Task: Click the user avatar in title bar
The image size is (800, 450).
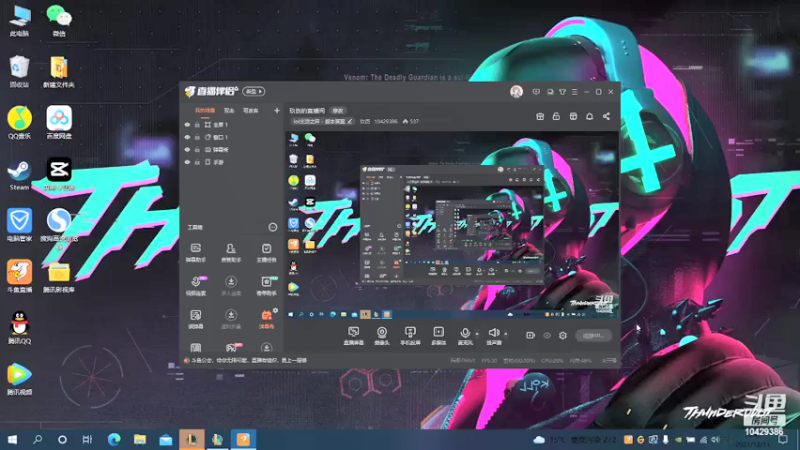Action: tap(516, 91)
